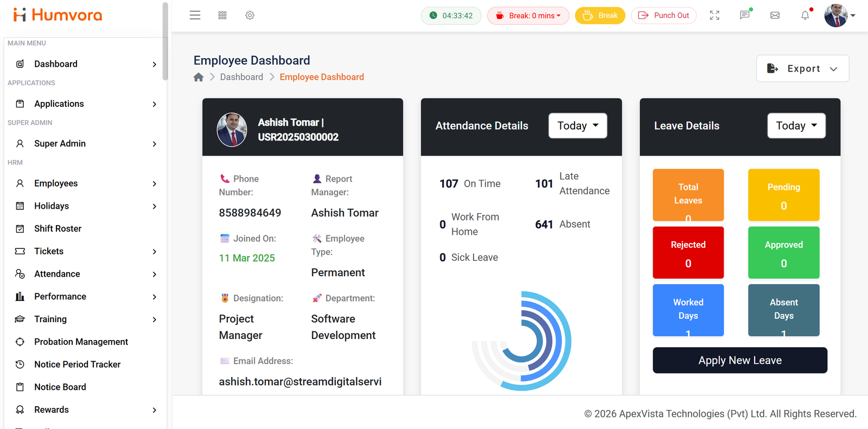Image resolution: width=868 pixels, height=429 pixels.
Task: Open the settings gear icon
Action: coord(250,15)
